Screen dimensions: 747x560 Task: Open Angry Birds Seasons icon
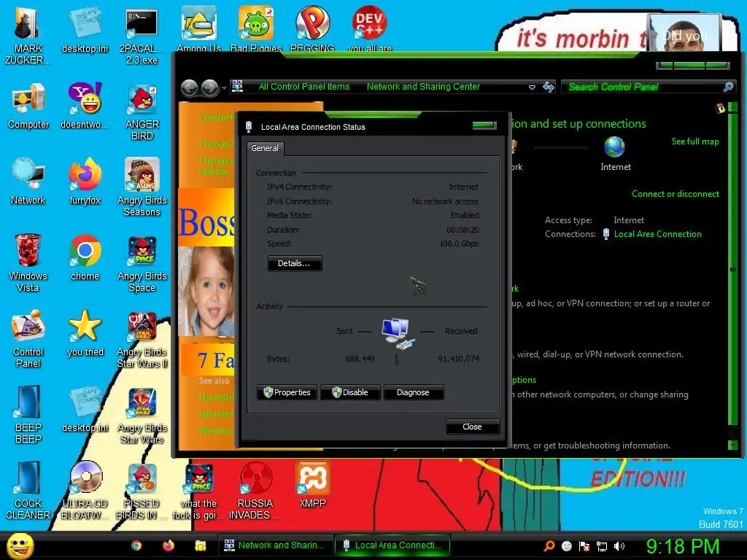(142, 187)
